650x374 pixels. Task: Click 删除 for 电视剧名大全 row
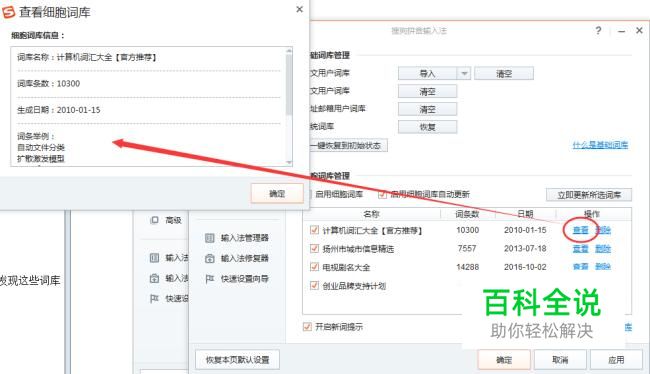click(603, 267)
